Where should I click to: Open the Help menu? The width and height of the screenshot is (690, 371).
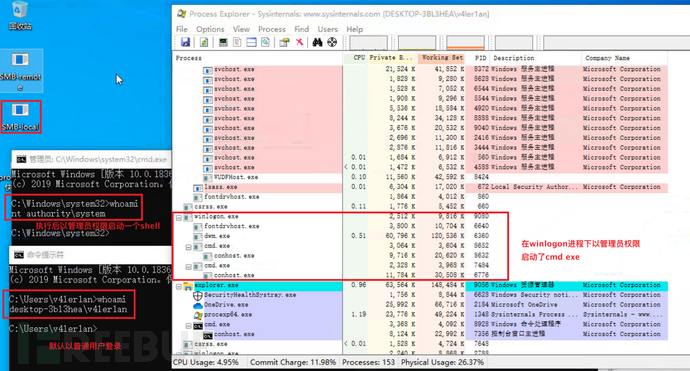pos(355,29)
